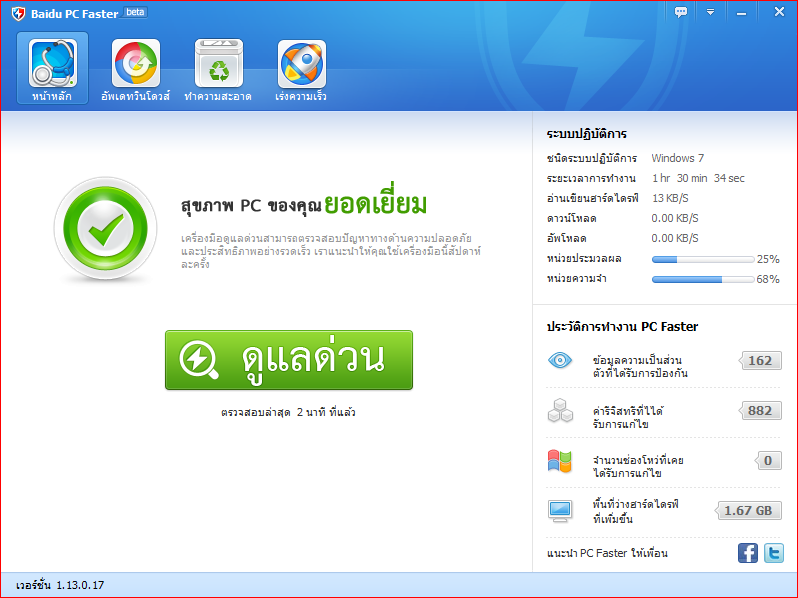Click the beta label in title bar
Image resolution: width=798 pixels, height=598 pixels.
pyautogui.click(x=135, y=12)
